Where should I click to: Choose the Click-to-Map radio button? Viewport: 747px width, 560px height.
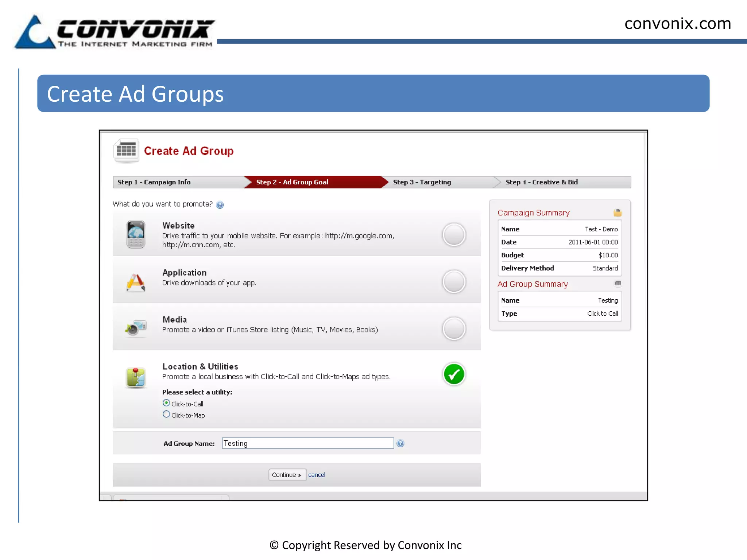166,414
